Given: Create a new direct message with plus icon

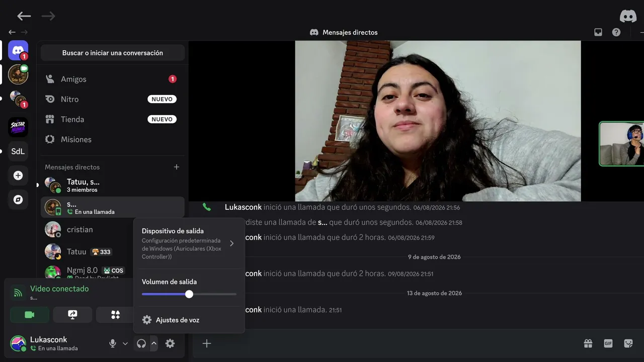Looking at the screenshot, I should [x=177, y=167].
